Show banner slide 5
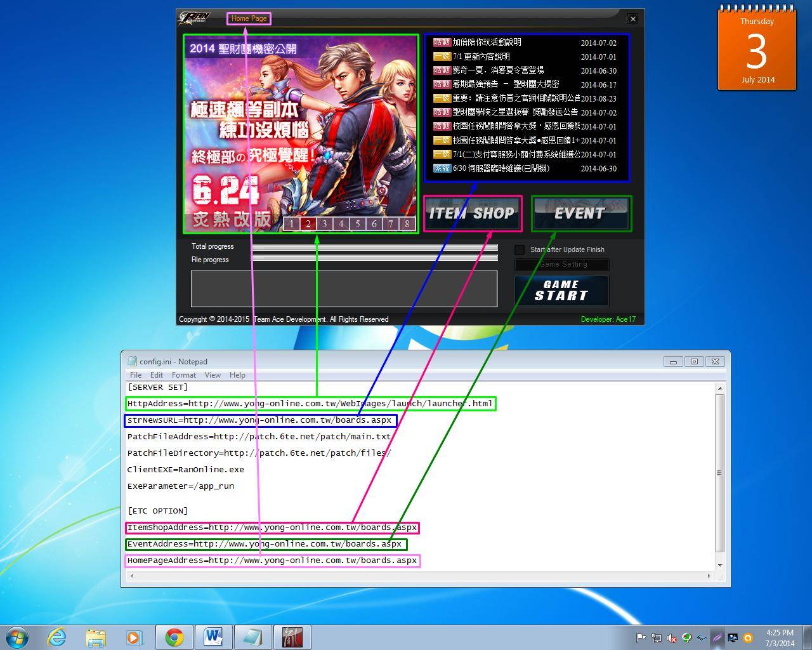The height and width of the screenshot is (650, 812). coord(357,223)
